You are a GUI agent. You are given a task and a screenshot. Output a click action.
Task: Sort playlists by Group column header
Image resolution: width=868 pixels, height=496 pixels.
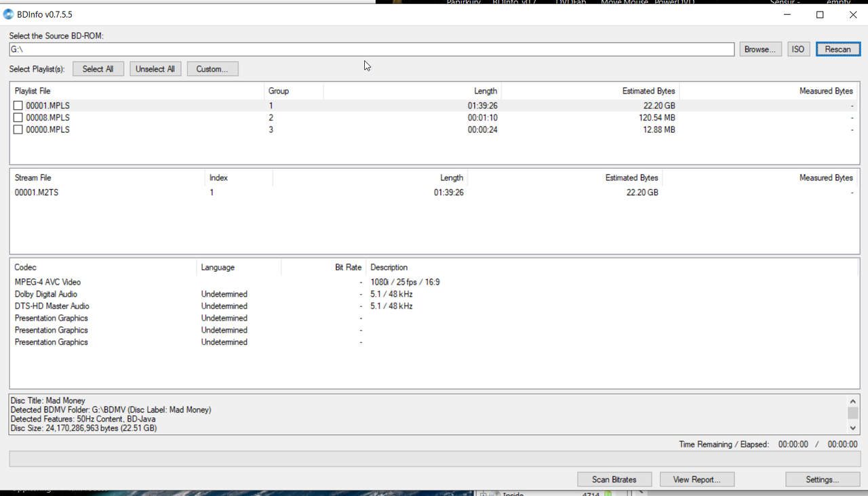click(294, 91)
